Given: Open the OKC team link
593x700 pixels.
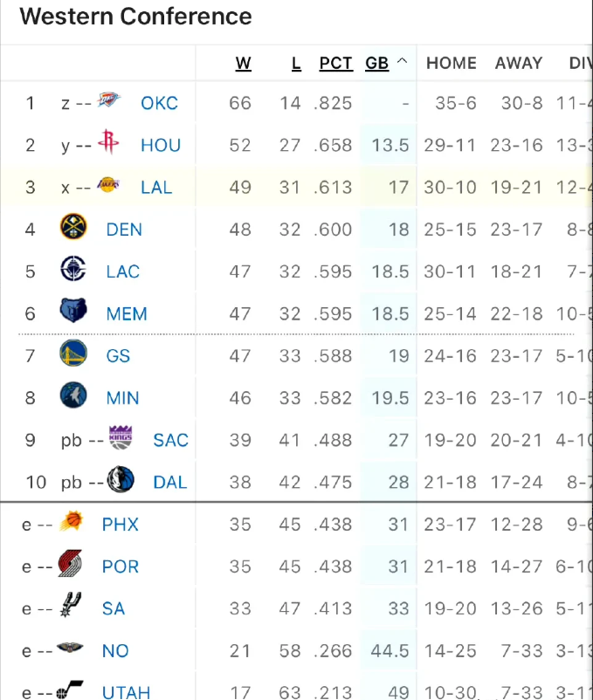Looking at the screenshot, I should [x=160, y=103].
